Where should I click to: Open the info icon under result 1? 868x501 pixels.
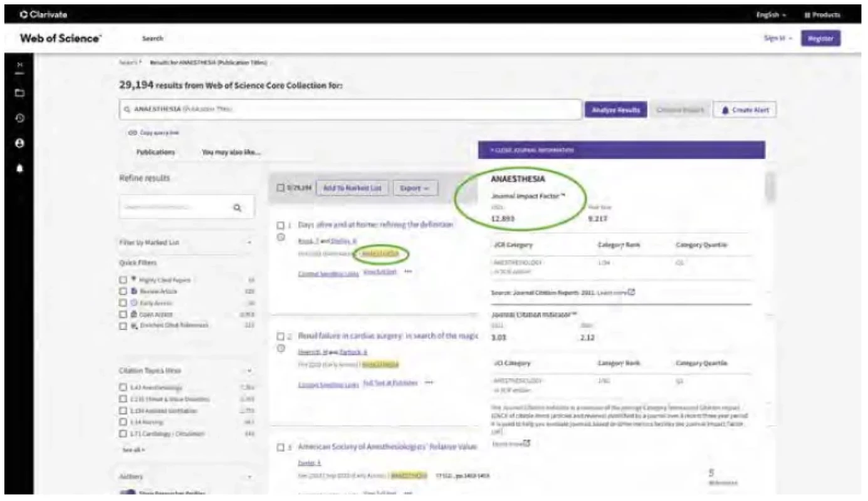pyautogui.click(x=281, y=237)
